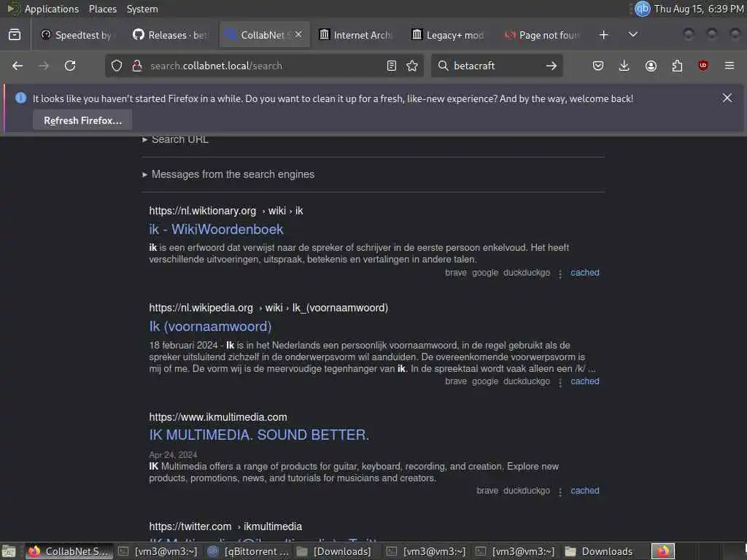
Task: Expand Messages from the search engines
Action: pos(228,174)
